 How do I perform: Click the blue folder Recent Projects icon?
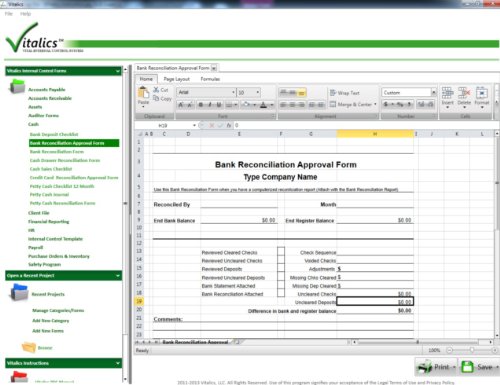19,292
